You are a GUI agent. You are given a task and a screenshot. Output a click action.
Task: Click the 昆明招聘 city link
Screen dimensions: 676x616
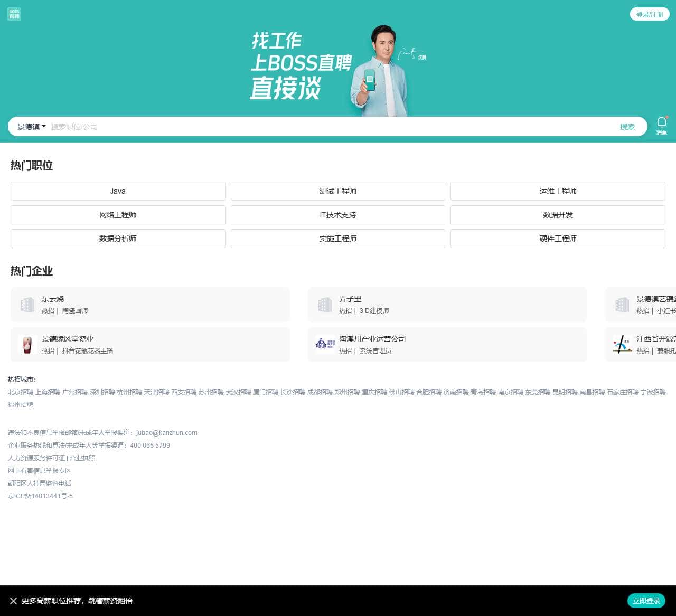point(565,392)
